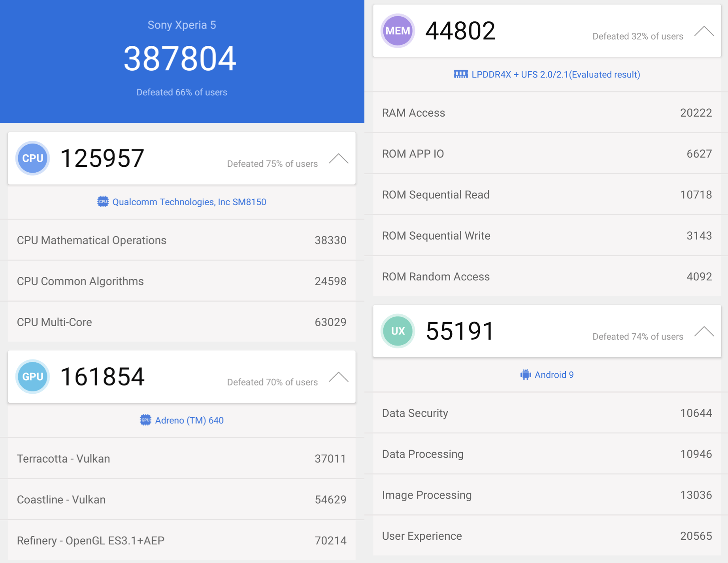Select the CPU Common Algorithms row
Viewport: 728px width, 563px height.
pyautogui.click(x=182, y=281)
